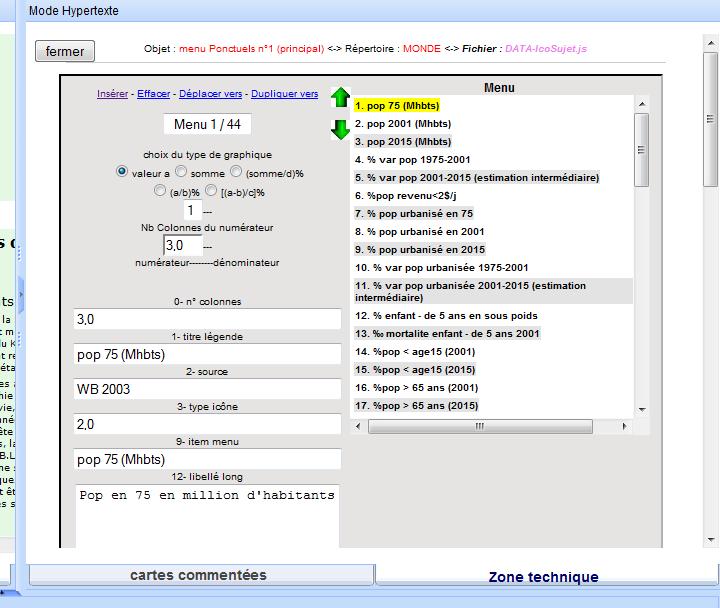This screenshot has width=720, height=608.
Task: Choose '7. % pop urbanisé en 75'
Action: click(x=414, y=214)
